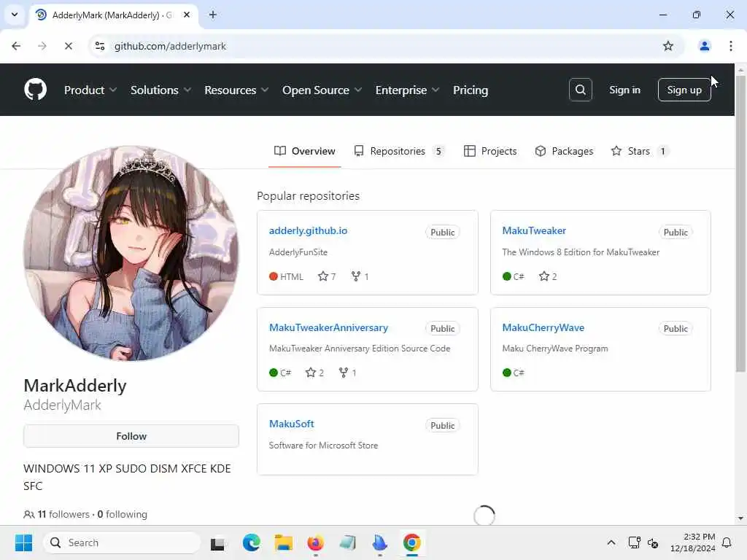Image resolution: width=747 pixels, height=560 pixels.
Task: Open a new tab with plus button
Action: pos(213,15)
